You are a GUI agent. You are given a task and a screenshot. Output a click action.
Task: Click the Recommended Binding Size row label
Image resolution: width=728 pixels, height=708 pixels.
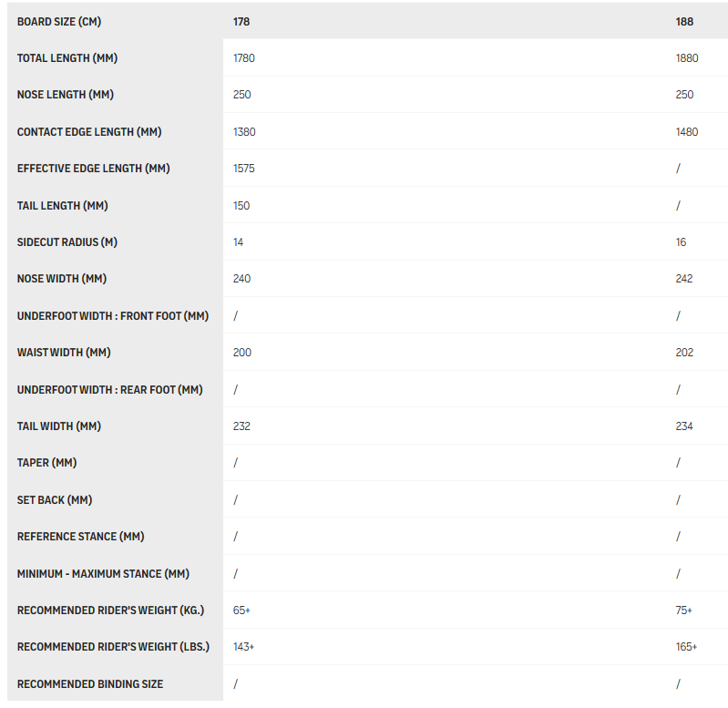point(90,684)
